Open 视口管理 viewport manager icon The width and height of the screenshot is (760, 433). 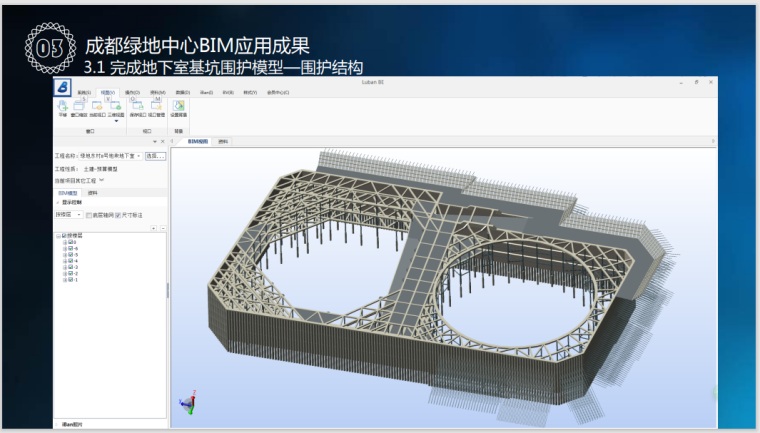156,106
